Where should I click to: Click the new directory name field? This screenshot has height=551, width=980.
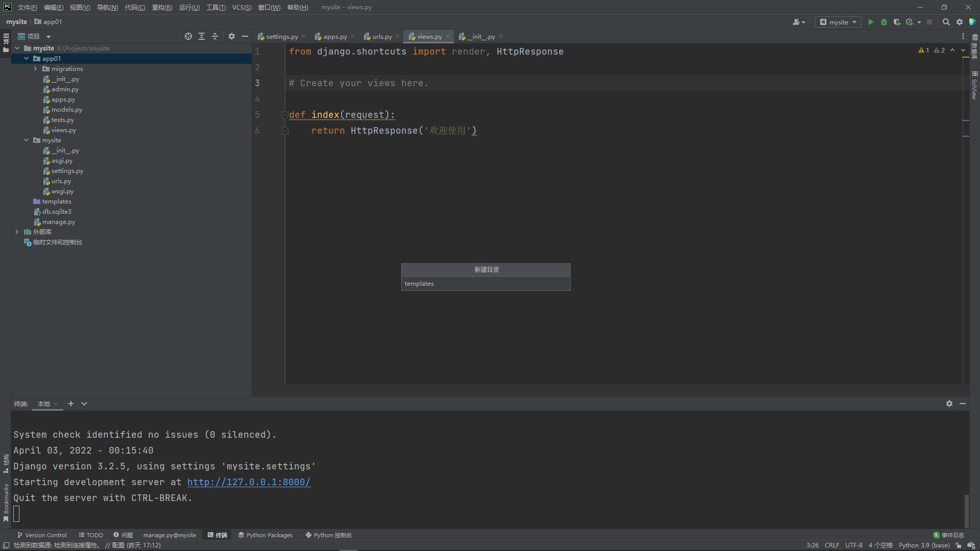click(485, 284)
